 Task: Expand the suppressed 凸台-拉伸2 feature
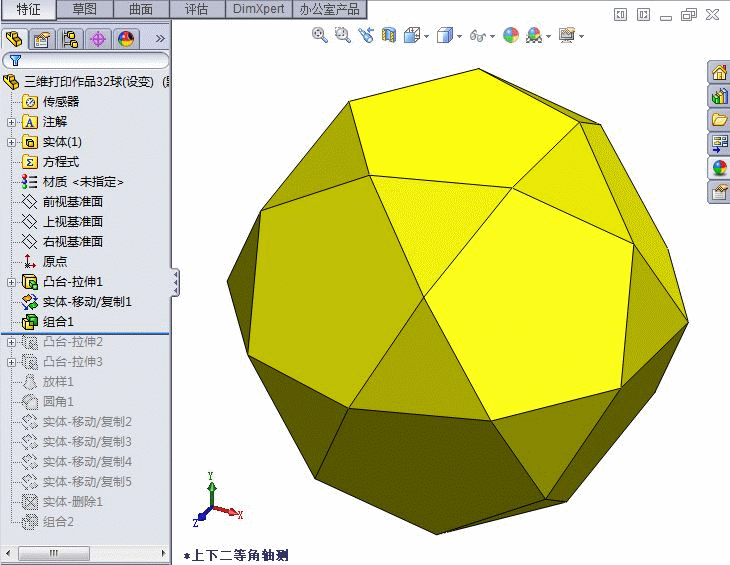click(x=12, y=342)
